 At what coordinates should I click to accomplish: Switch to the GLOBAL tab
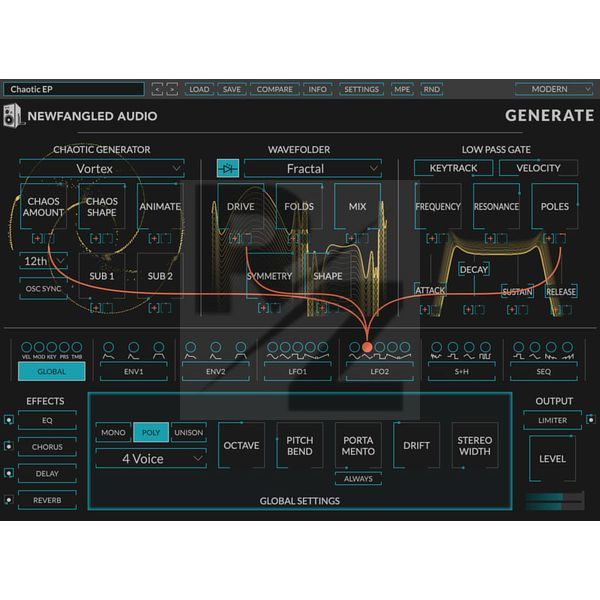[x=52, y=372]
